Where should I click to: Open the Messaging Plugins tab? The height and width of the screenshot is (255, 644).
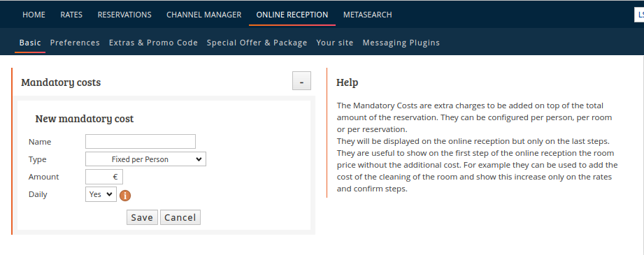(x=401, y=43)
